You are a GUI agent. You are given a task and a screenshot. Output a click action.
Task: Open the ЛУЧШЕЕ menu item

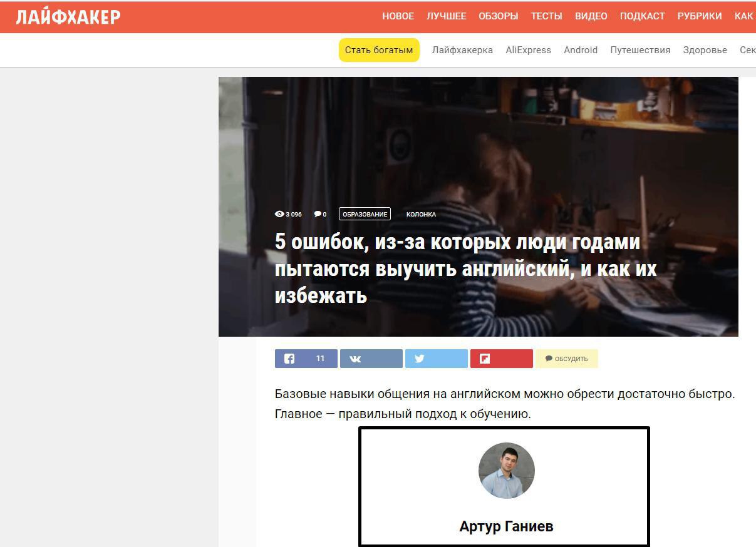click(447, 16)
